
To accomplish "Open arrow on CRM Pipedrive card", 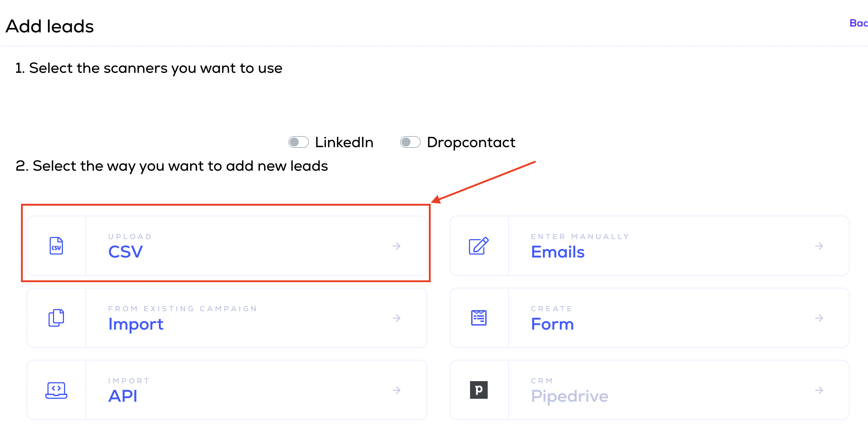I will 819,390.
